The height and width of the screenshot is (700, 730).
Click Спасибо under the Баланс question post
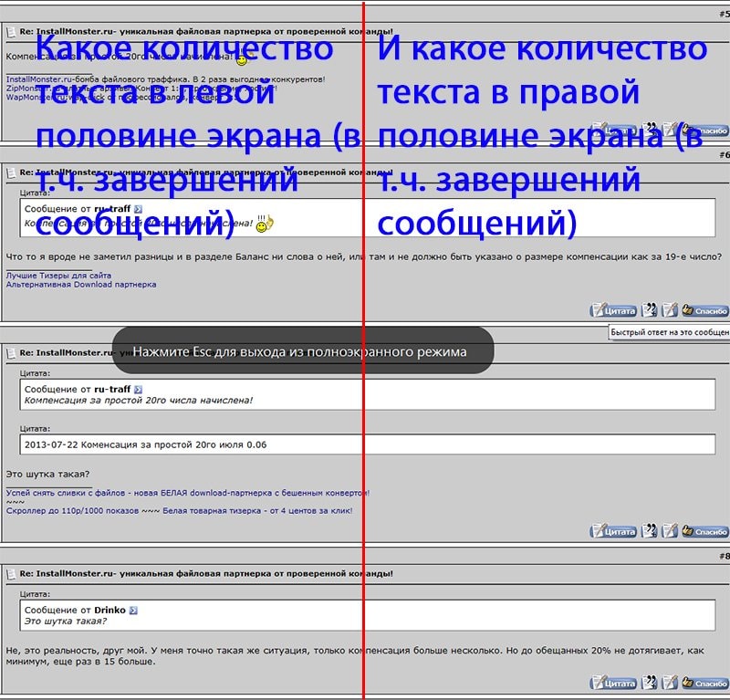pyautogui.click(x=704, y=310)
